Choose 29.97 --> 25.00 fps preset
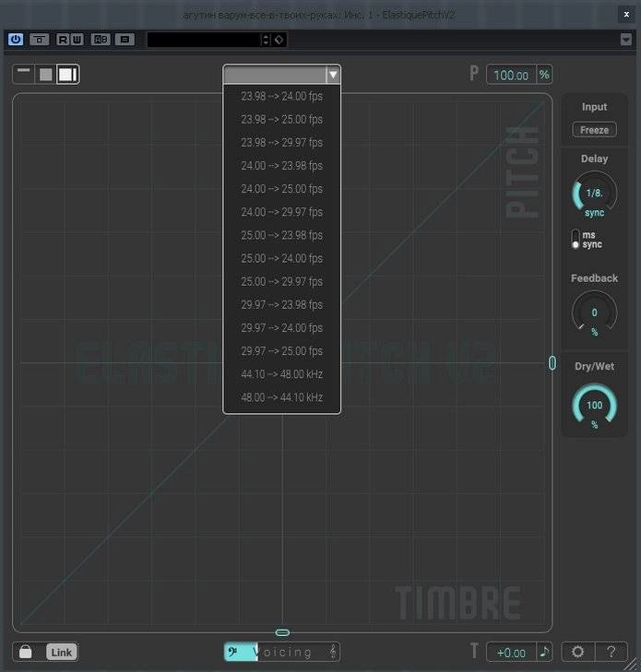Image resolution: width=641 pixels, height=672 pixels. coord(281,350)
